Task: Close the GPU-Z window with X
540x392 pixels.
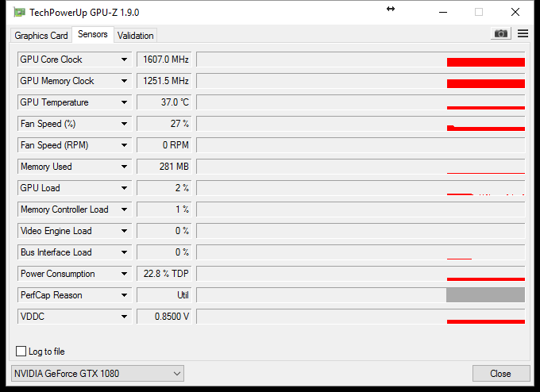Action: tap(515, 12)
